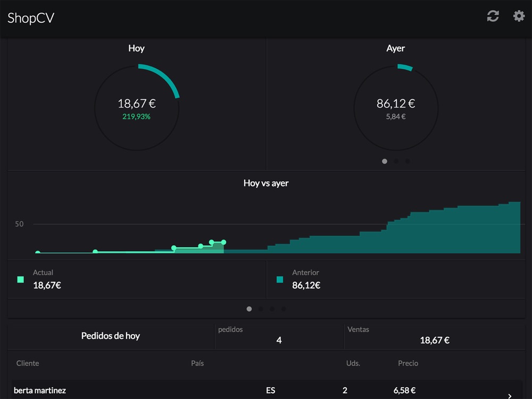The image size is (532, 399).
Task: Click the Hoy vs ayer chart title
Action: pos(266,183)
